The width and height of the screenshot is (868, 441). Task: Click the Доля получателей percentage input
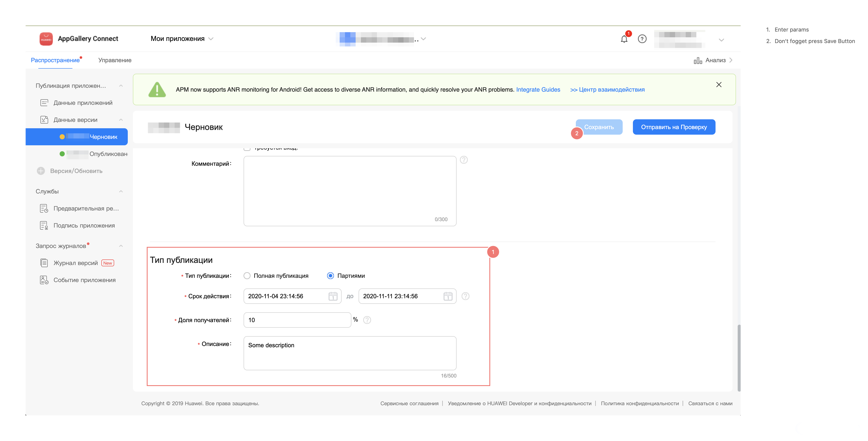click(x=297, y=320)
